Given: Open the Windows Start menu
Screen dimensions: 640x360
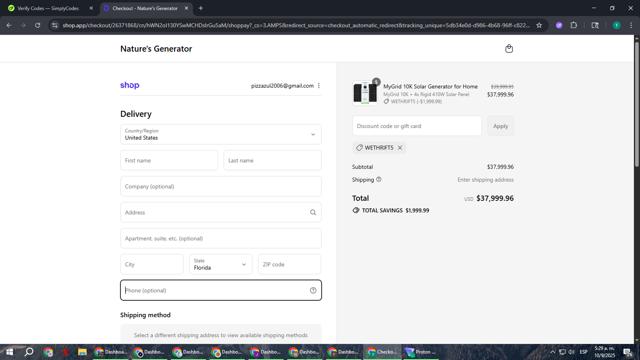Looking at the screenshot, I should tap(9, 352).
